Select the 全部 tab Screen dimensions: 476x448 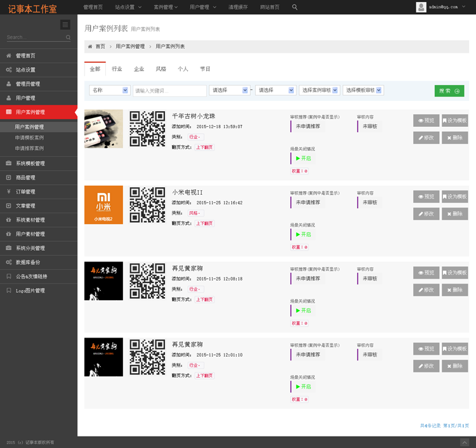coord(95,69)
